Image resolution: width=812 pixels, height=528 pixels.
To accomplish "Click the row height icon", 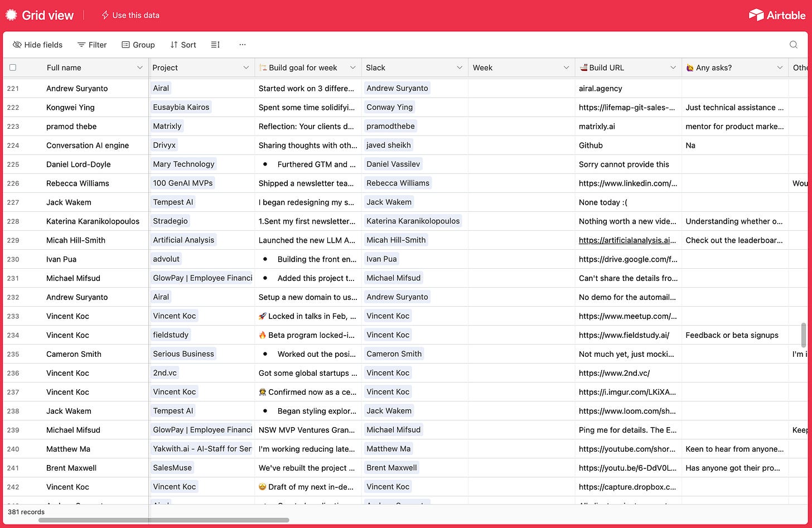I will point(215,45).
